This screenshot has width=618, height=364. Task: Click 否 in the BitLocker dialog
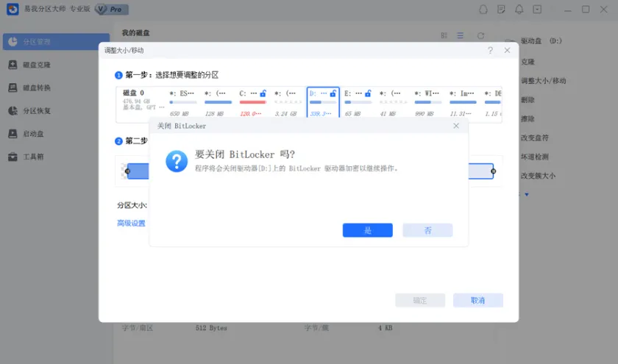pos(427,230)
